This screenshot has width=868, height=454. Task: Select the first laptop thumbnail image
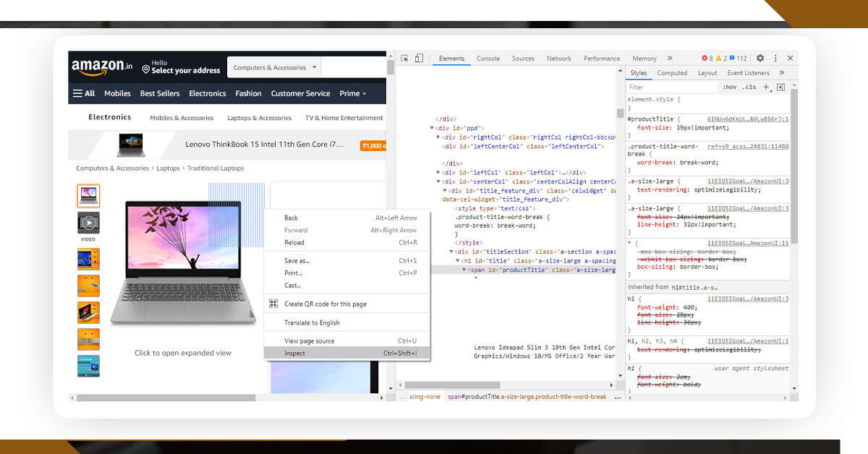click(x=88, y=195)
